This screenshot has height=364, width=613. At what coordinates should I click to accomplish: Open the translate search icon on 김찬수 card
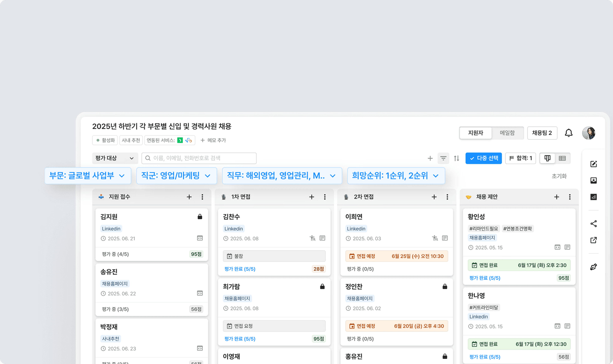(312, 238)
